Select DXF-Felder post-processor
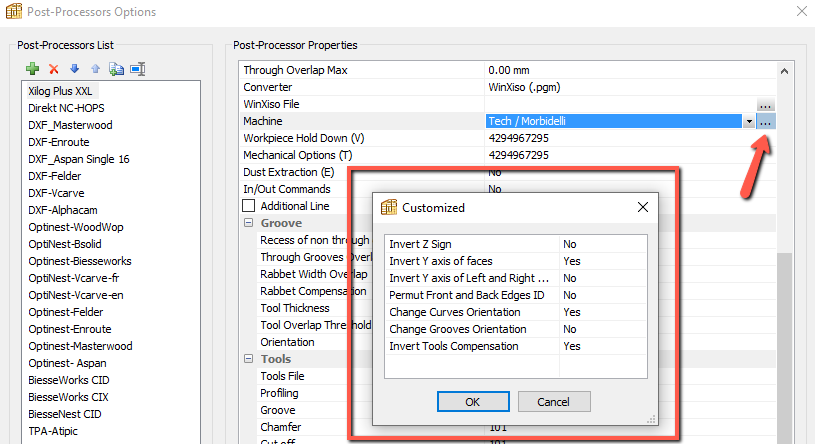 (x=55, y=176)
